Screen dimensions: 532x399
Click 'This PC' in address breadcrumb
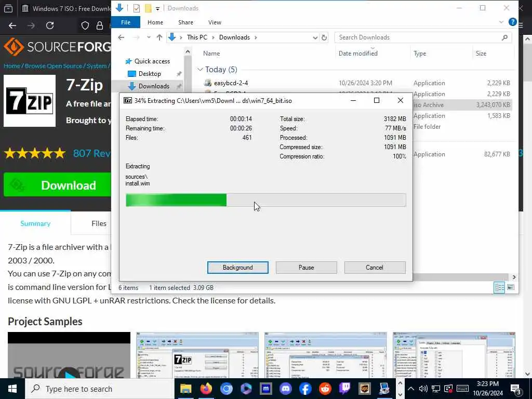click(x=197, y=37)
